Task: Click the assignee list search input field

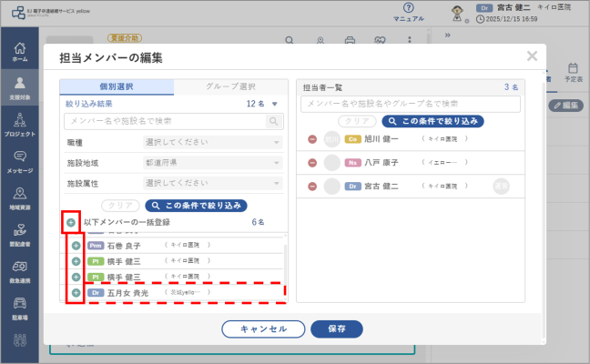Action: coord(411,104)
